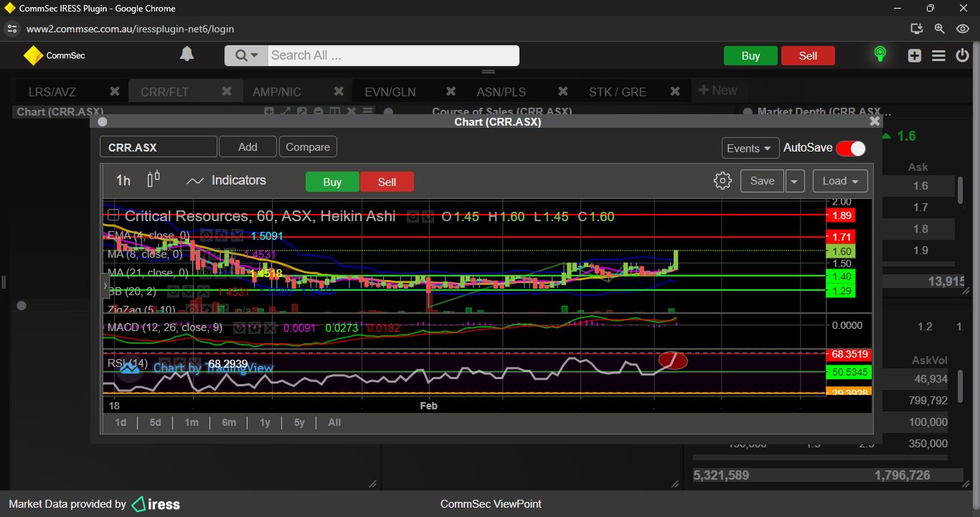Open the dropdown arrow next to Save

pos(794,181)
